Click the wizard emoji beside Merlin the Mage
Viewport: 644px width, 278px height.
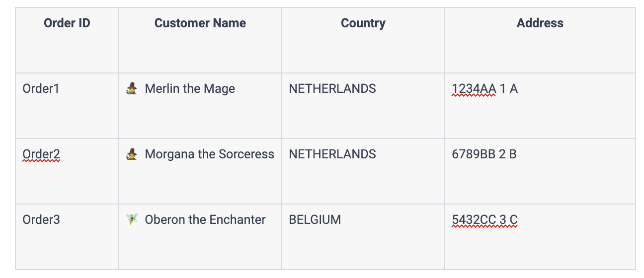click(x=132, y=89)
